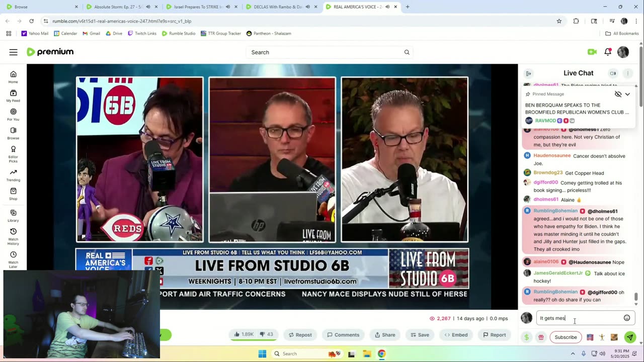Click the Repost button
Viewport: 644px width, 362px height.
point(300,335)
